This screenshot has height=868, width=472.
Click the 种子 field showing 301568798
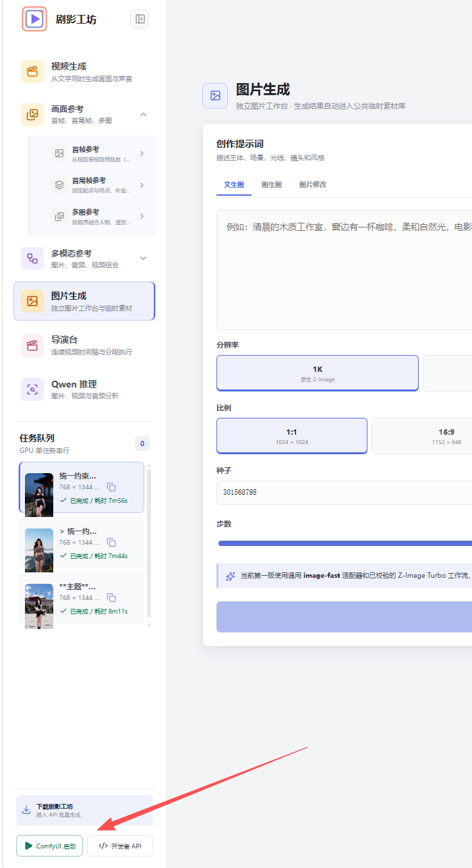pos(344,492)
